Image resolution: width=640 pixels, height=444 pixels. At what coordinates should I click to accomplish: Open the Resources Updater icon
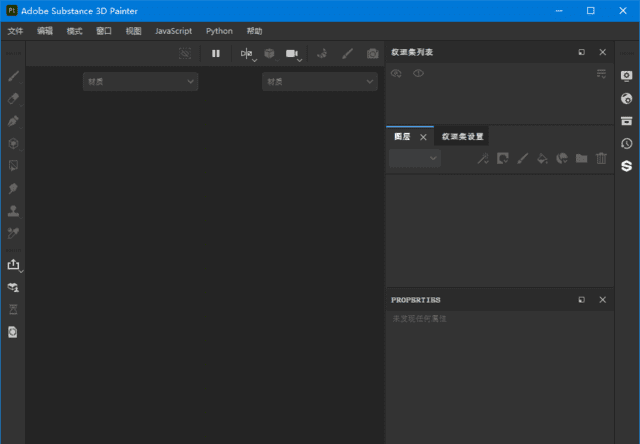click(13, 287)
